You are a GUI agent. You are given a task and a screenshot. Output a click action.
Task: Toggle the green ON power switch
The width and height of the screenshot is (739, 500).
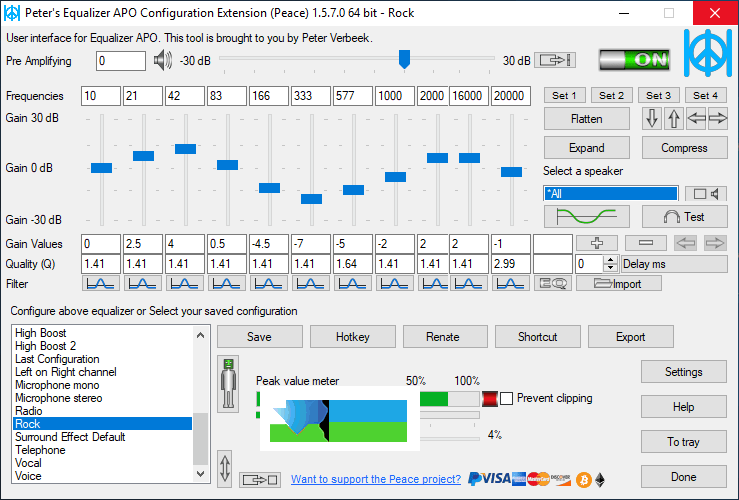(634, 60)
